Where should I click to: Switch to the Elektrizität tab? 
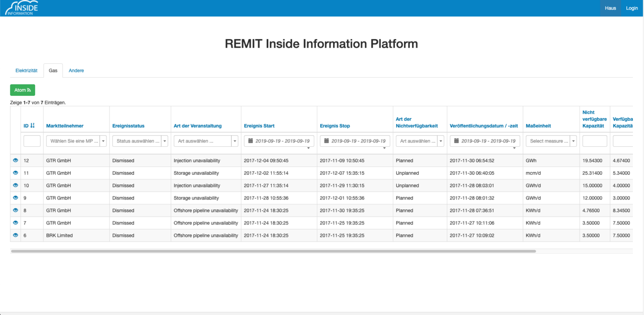tap(27, 70)
